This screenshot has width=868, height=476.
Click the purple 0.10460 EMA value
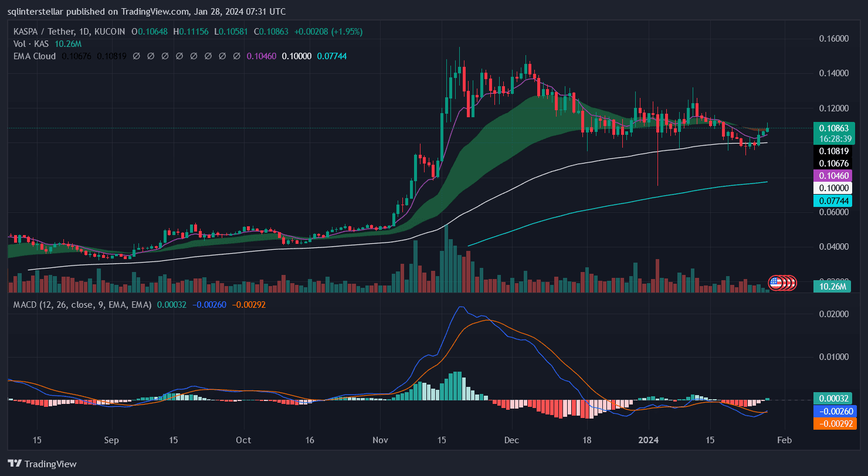coord(262,56)
